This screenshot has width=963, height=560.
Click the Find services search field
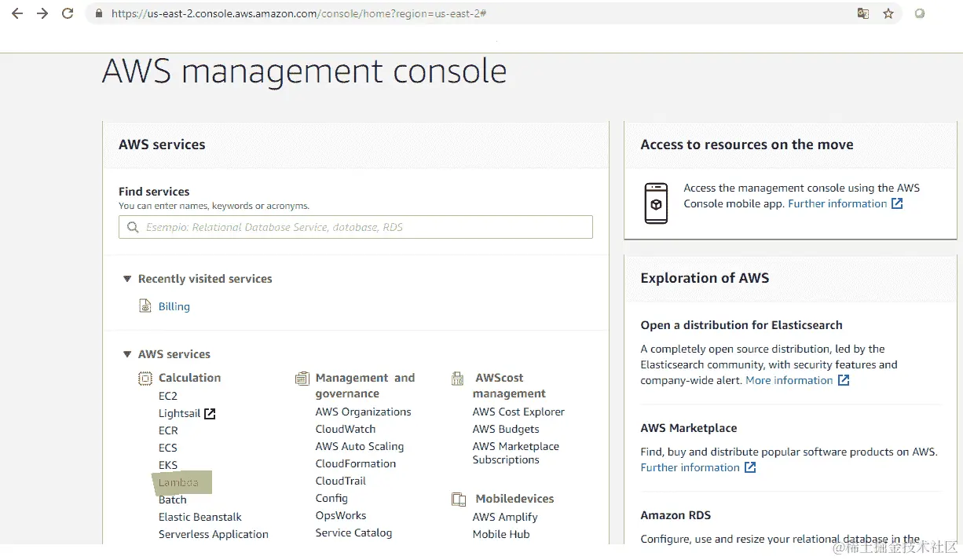355,228
